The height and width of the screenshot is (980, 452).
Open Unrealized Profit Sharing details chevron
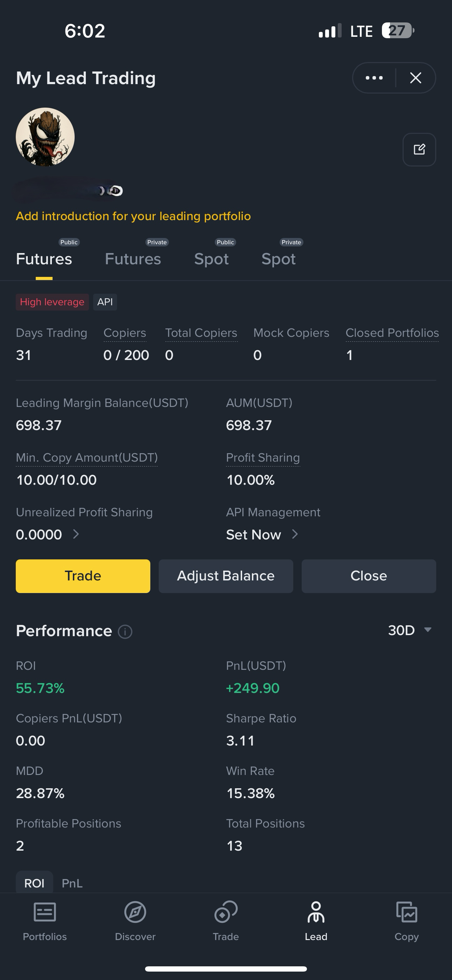pyautogui.click(x=76, y=534)
